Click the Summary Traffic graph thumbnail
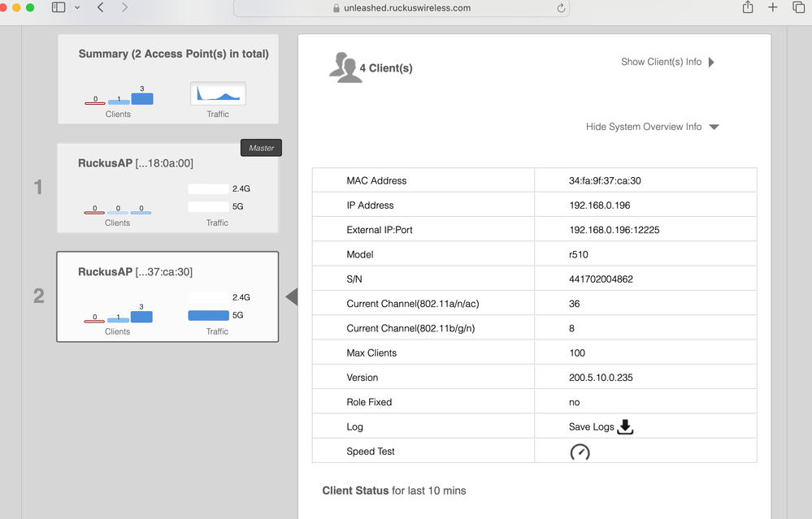This screenshot has height=519, width=812. (x=218, y=94)
